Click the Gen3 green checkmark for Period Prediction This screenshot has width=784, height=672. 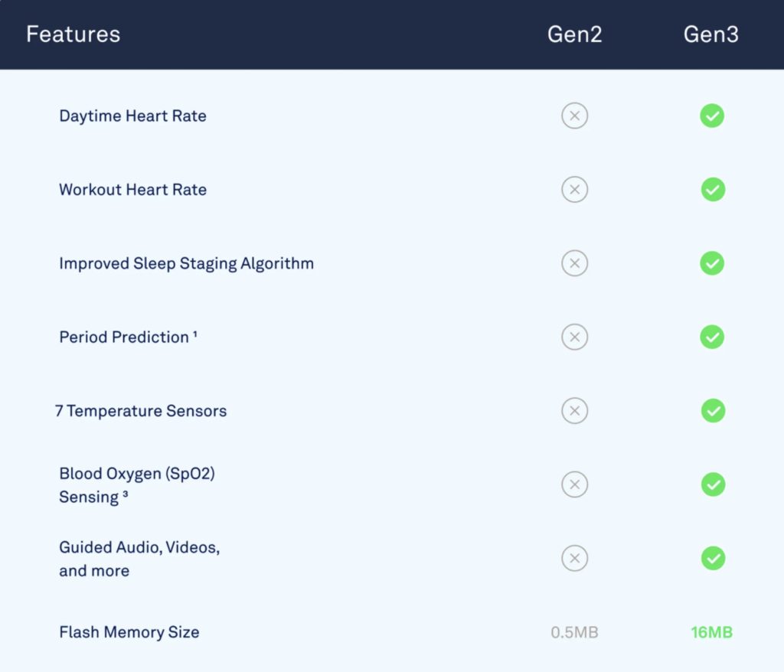[712, 337]
